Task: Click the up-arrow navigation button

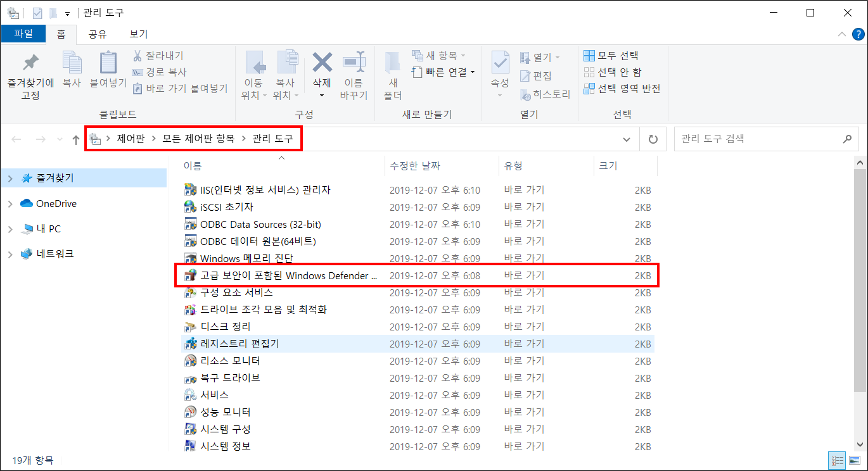Action: [x=76, y=139]
